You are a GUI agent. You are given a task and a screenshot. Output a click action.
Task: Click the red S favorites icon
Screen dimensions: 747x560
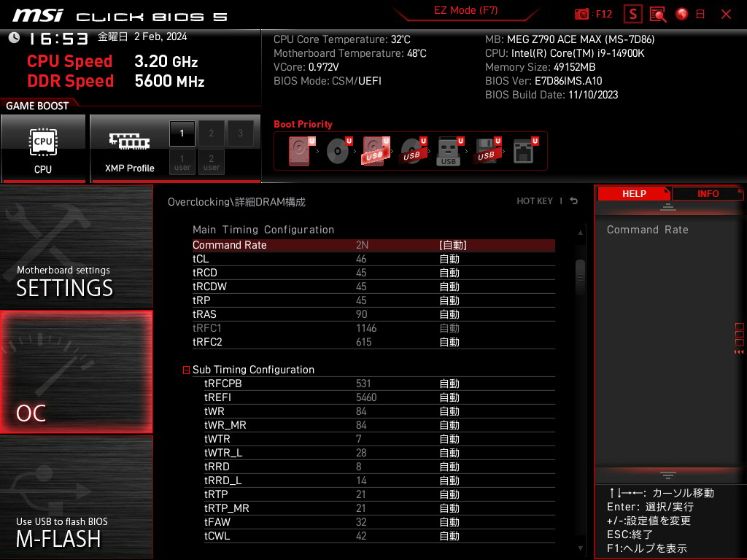pos(633,15)
